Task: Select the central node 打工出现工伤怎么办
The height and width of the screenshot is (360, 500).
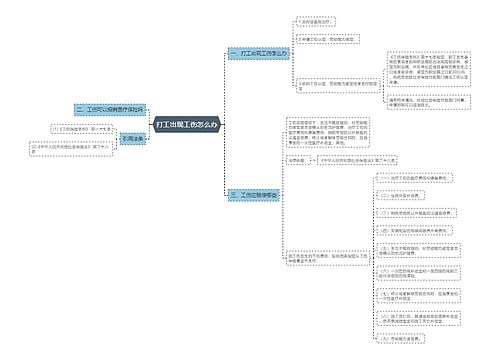Action: point(187,125)
